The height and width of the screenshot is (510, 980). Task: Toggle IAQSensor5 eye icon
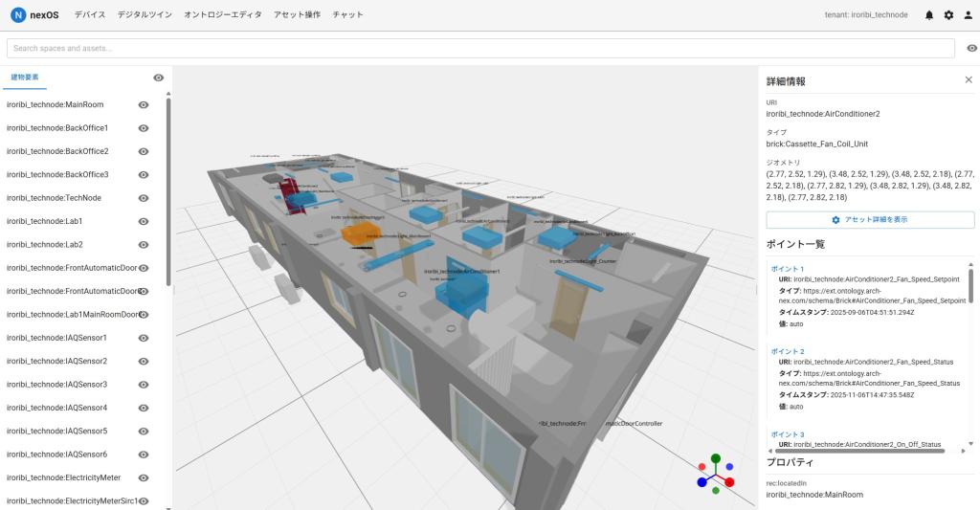point(144,432)
